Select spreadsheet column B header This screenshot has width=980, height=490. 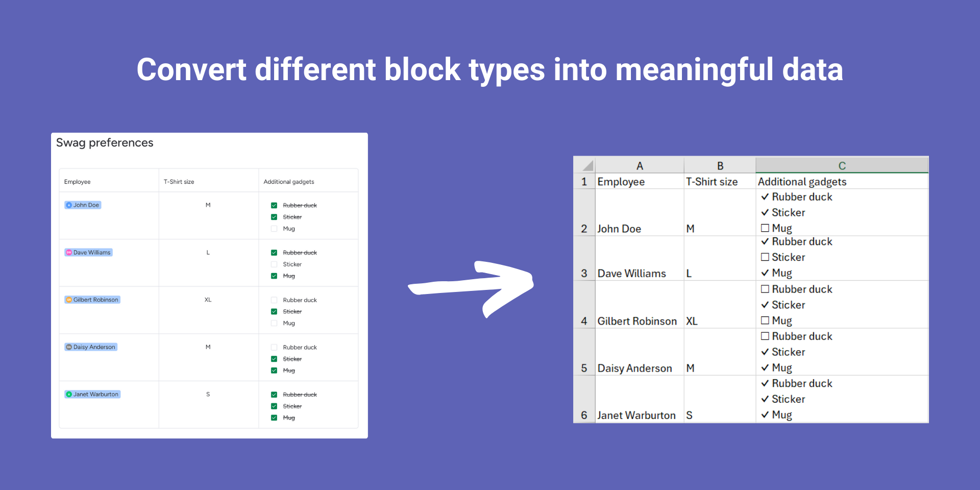[x=720, y=165]
